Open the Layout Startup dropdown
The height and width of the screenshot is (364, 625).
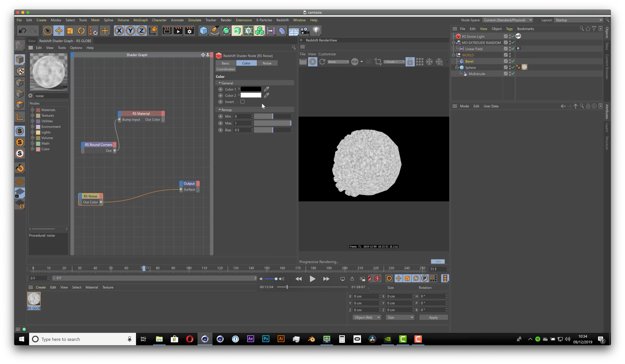coord(578,20)
